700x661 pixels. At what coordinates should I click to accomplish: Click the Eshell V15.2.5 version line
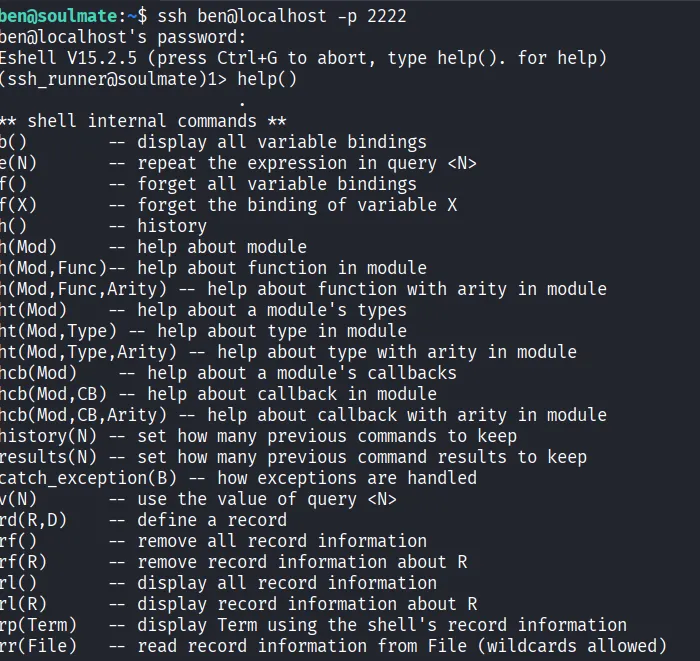(303, 58)
